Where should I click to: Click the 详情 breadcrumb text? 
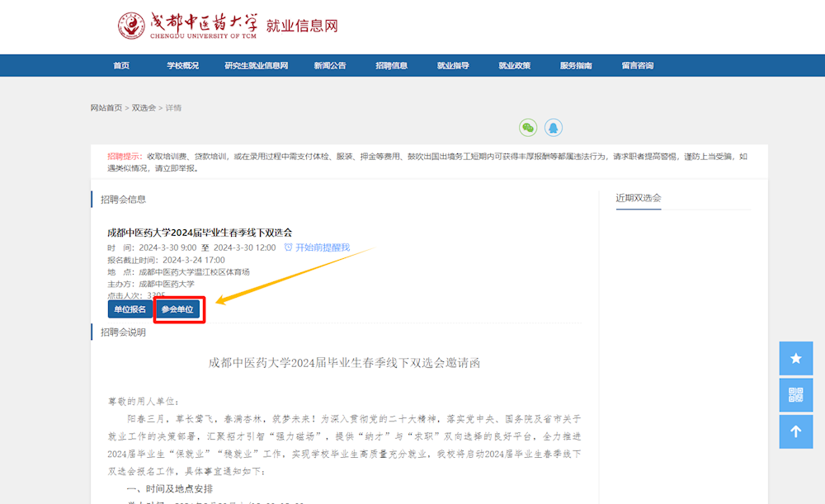pyautogui.click(x=173, y=107)
